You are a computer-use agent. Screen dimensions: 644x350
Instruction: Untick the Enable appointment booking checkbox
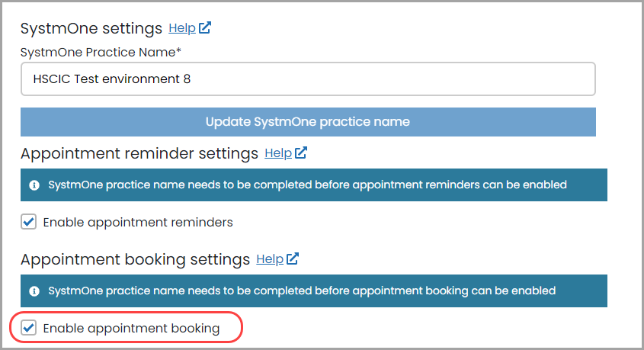[29, 328]
